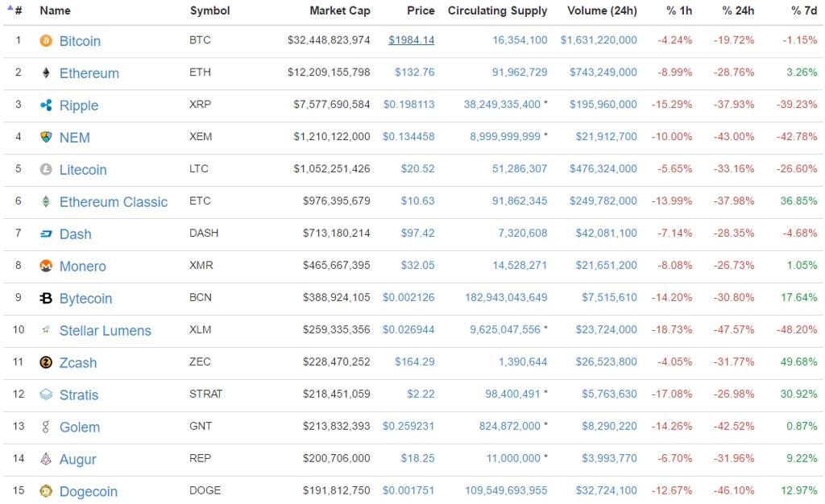Click the Bitcoin coin logo icon
Screen dimensions: 825x504
[x=46, y=40]
